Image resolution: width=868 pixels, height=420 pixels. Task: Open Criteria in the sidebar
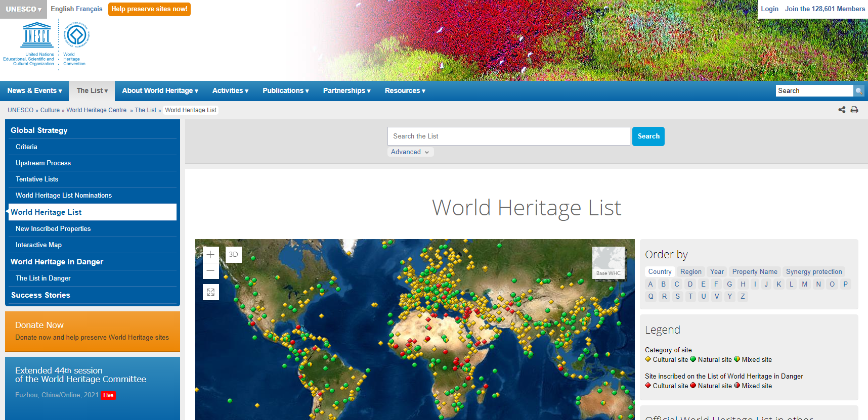pos(92,147)
